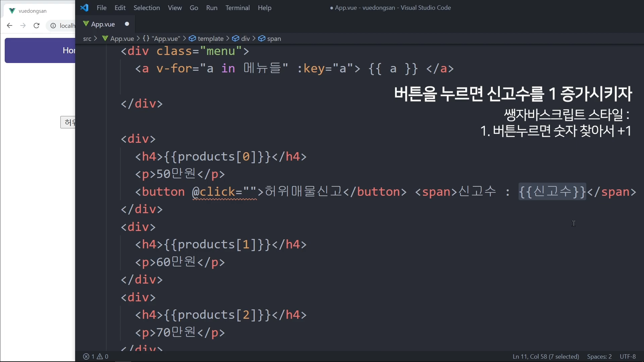The height and width of the screenshot is (362, 644).
Task: Click the VS Code logo icon
Action: click(x=84, y=8)
